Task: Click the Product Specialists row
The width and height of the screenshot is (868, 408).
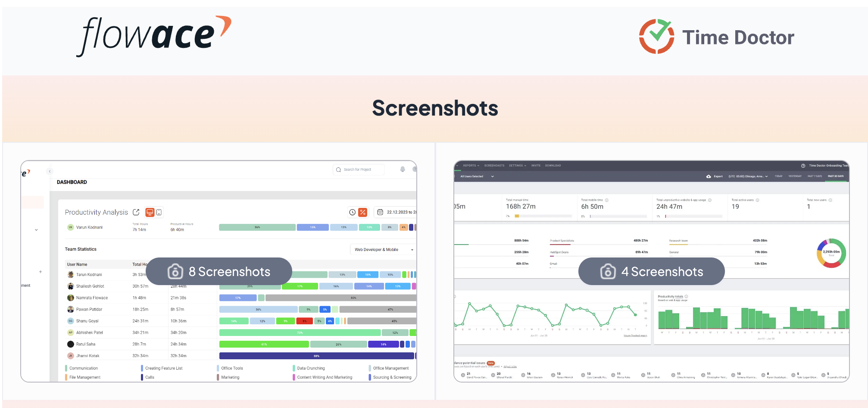Action: point(599,241)
